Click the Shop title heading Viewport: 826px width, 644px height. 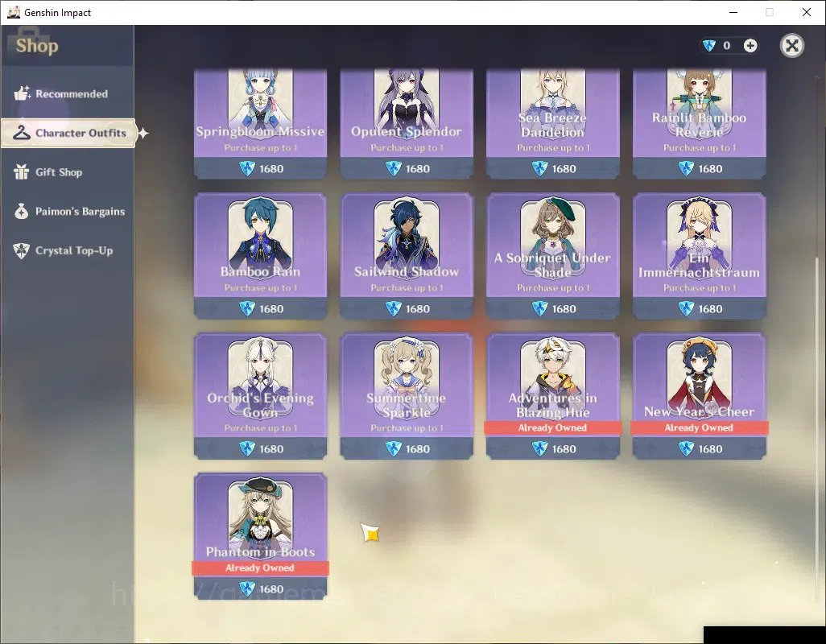[x=37, y=46]
